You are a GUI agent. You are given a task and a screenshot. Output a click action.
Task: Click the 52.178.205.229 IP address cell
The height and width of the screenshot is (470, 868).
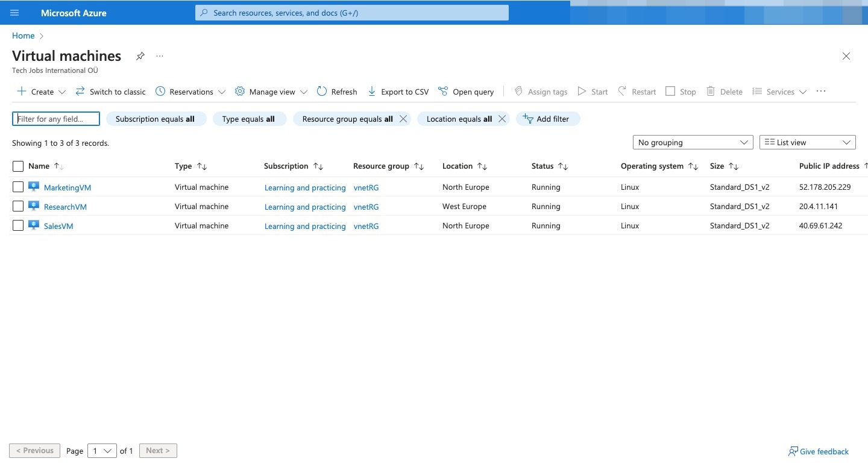click(x=825, y=187)
